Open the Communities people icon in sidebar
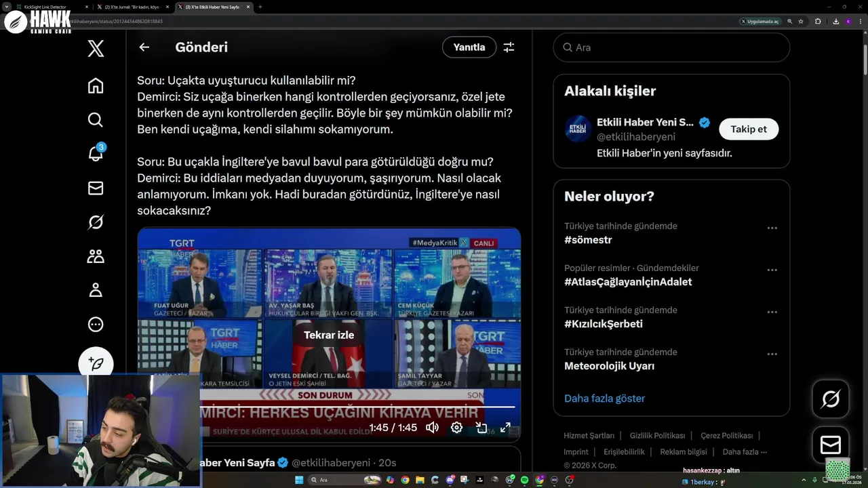Screen dimensions: 868x488 [x=96, y=256]
